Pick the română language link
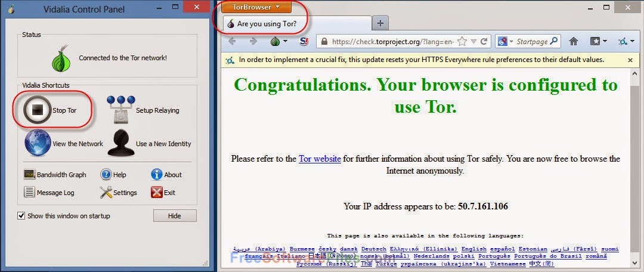Screen dimensions: 644x272 pyautogui.click(x=596, y=256)
